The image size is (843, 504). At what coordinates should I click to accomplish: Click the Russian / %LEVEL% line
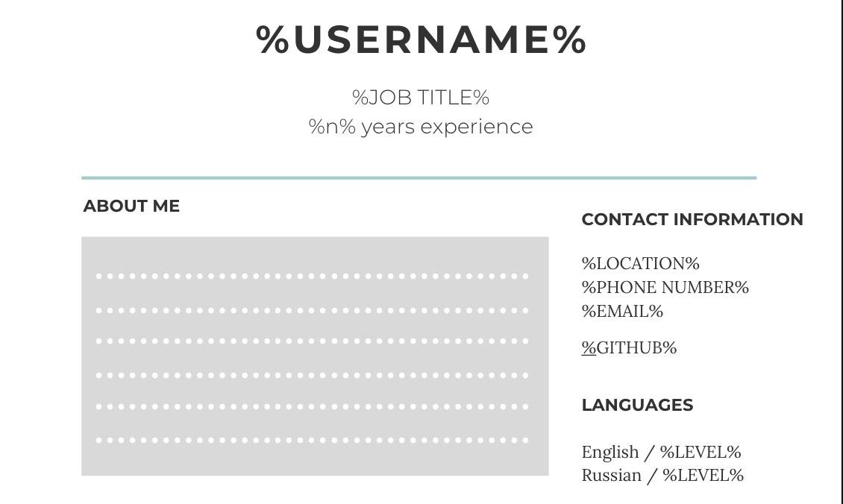[x=662, y=476]
